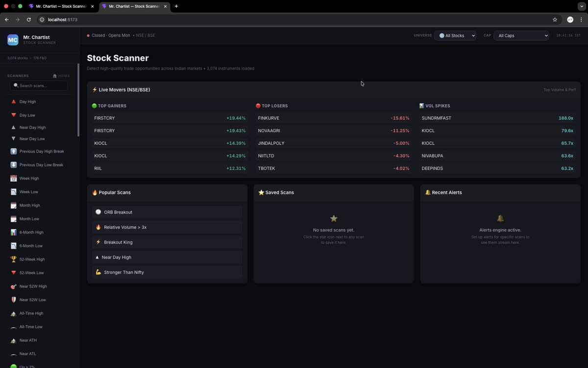Close the first Mr. Chartist tab
The height and width of the screenshot is (368, 588).
92,6
